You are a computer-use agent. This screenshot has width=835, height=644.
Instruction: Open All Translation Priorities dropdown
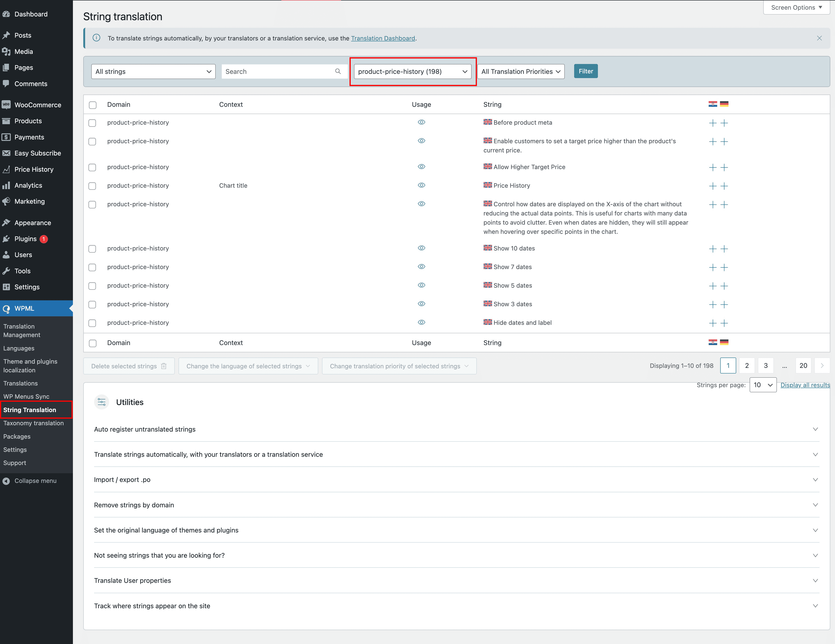520,72
